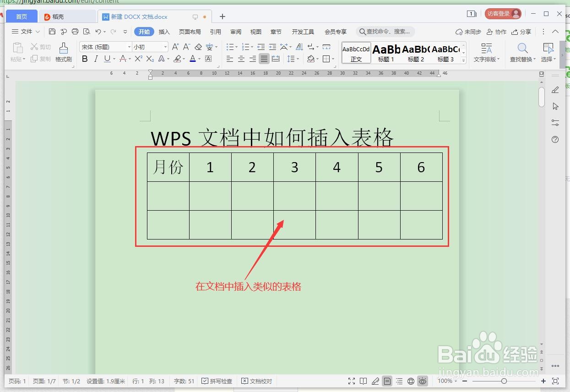Toggle Bold formatting
Image resolution: width=570 pixels, height=392 pixels.
(85, 59)
